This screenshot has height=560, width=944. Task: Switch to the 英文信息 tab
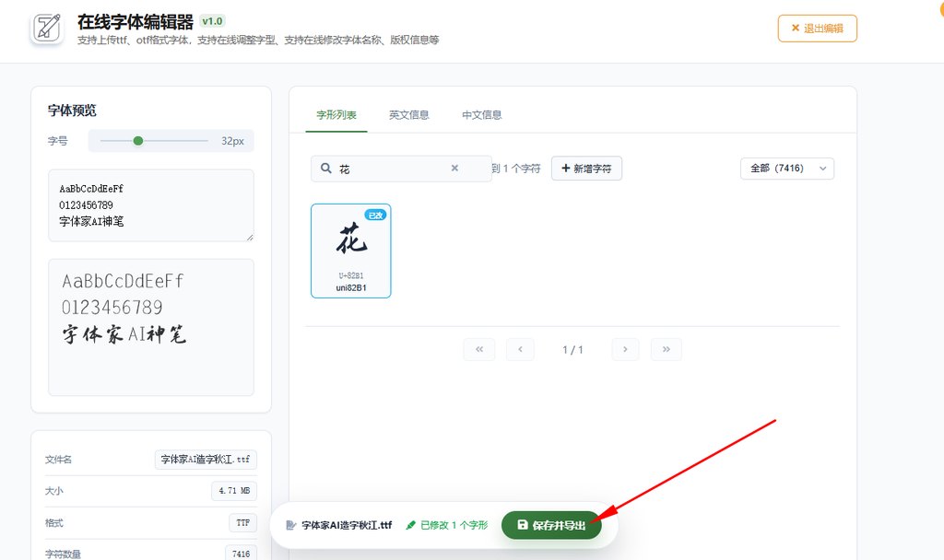coord(408,115)
